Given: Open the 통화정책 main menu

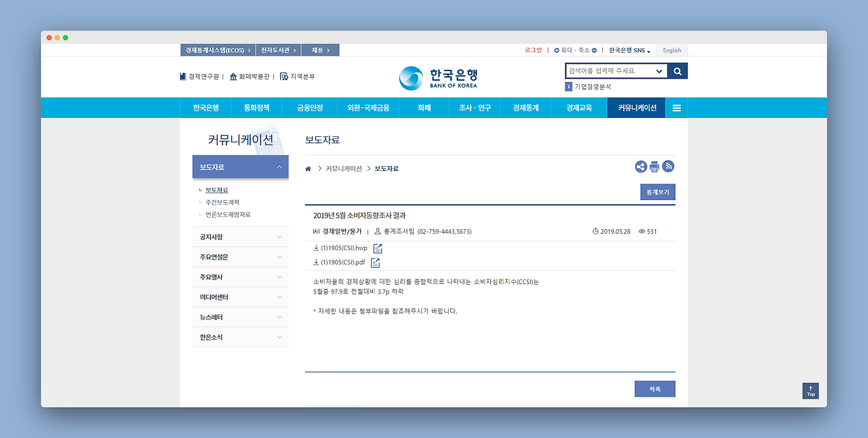Looking at the screenshot, I should pos(257,108).
